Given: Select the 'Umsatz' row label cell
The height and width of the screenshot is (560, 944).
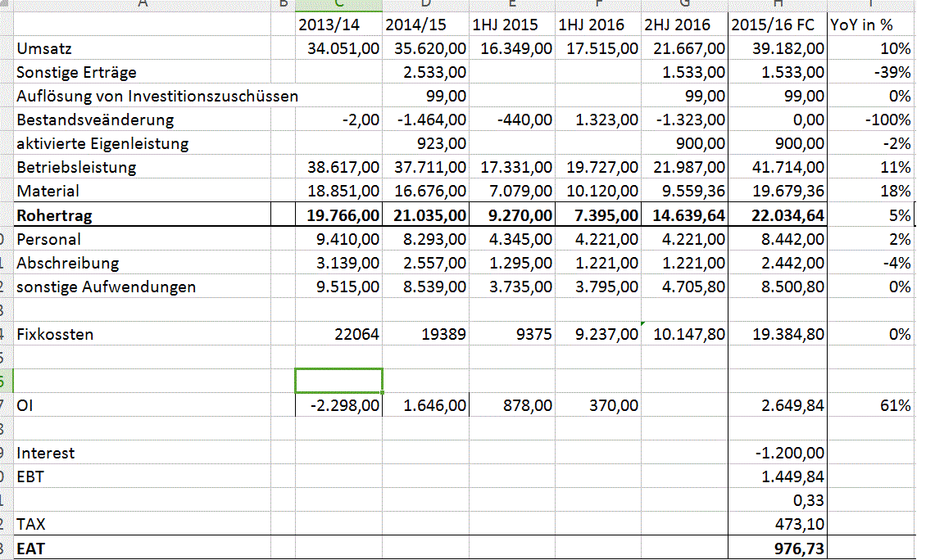Looking at the screenshot, I should pyautogui.click(x=142, y=48).
